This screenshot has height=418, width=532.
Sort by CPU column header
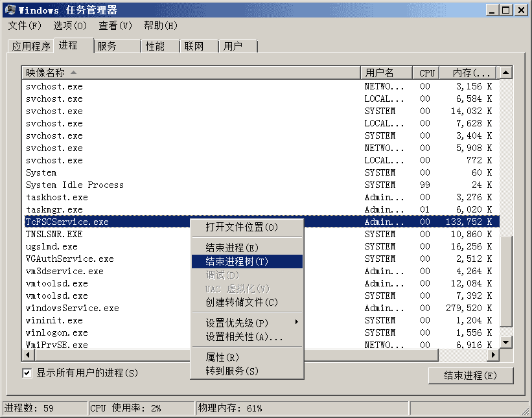pyautogui.click(x=426, y=73)
